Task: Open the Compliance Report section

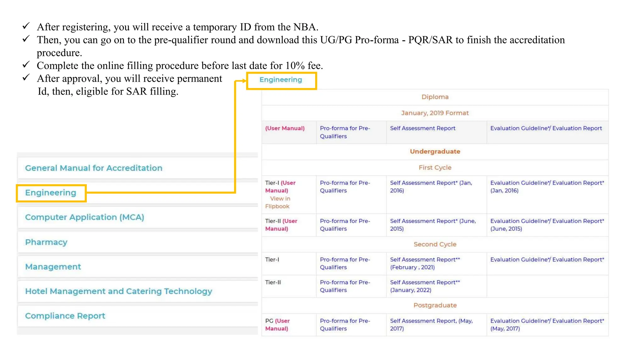Action: tap(65, 316)
